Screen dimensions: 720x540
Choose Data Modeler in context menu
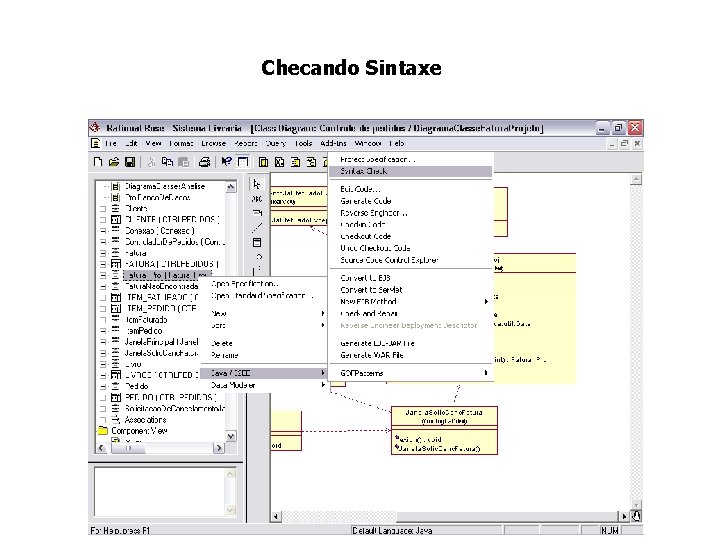click(264, 385)
